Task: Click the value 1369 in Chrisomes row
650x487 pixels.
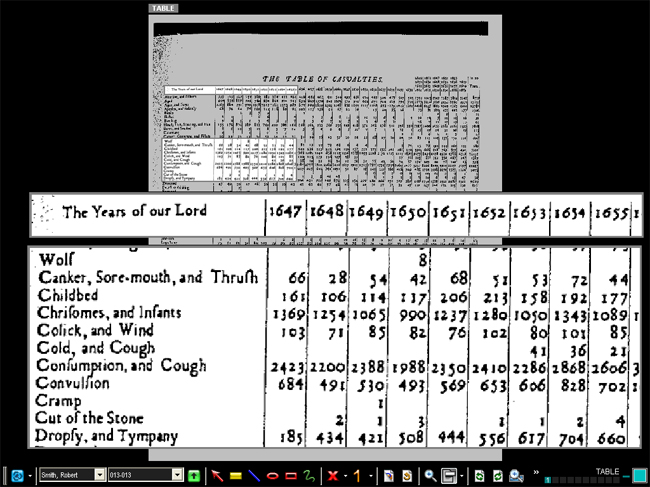Action: tap(289, 314)
